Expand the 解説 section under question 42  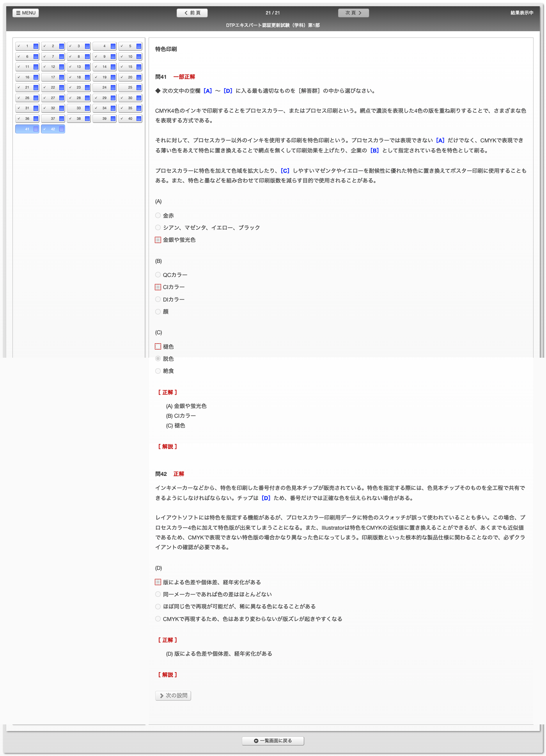(168, 675)
